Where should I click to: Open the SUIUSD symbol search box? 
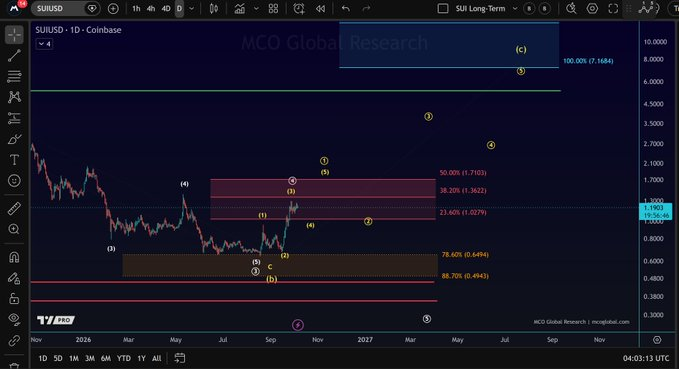[x=65, y=9]
